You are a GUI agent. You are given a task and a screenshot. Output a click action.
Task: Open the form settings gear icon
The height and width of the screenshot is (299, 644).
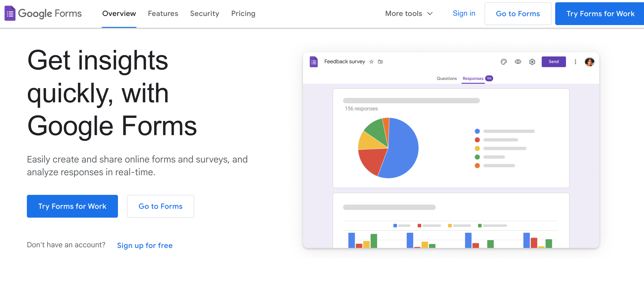pos(532,62)
